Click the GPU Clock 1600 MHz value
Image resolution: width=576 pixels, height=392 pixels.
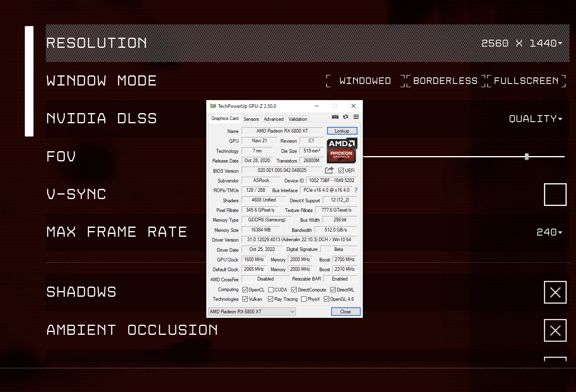pos(254,259)
